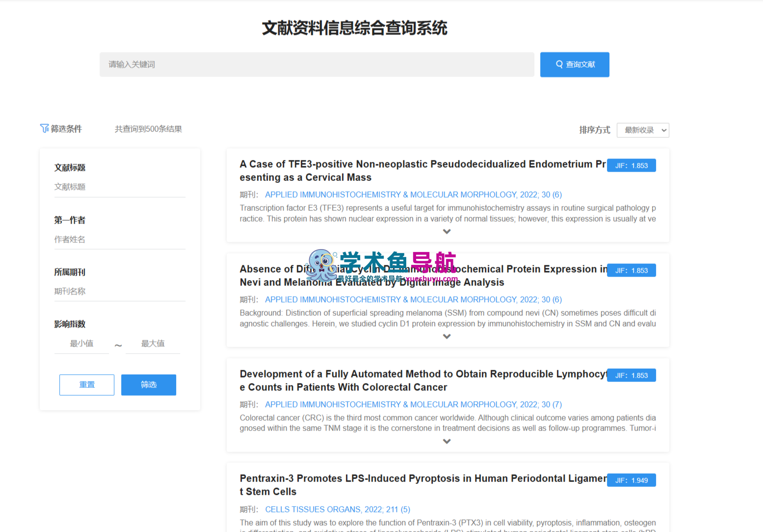Click the 最大值 impact factor input
Viewport: 763px width, 532px height.
pyautogui.click(x=153, y=344)
